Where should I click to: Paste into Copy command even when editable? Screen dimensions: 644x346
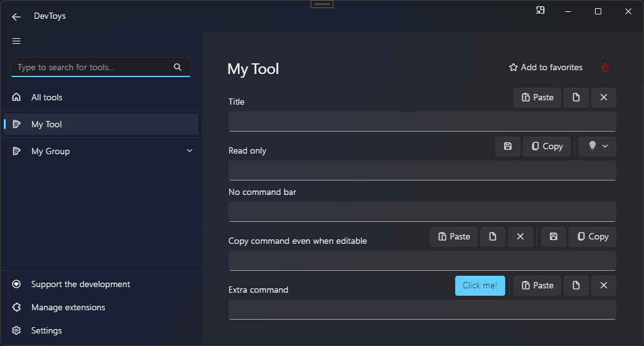[x=454, y=237]
